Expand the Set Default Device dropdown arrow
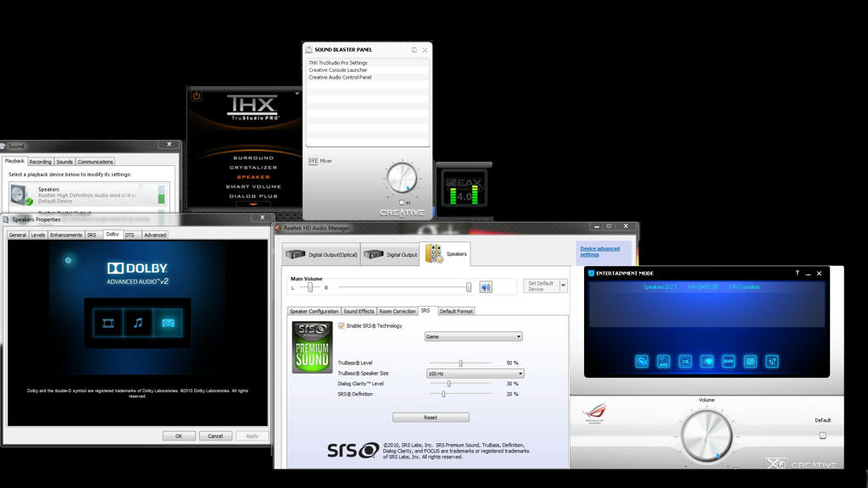Screen dimensions: 868x488 pyautogui.click(x=563, y=286)
